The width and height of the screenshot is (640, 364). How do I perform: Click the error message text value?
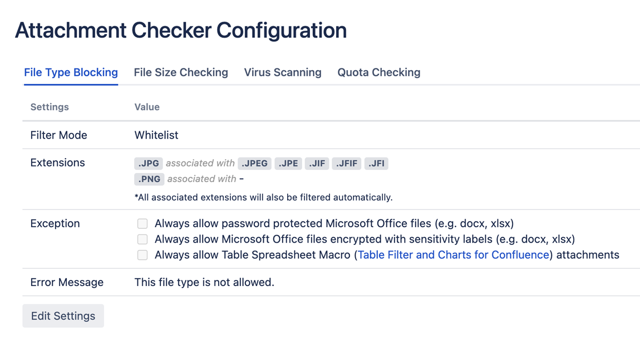coord(204,282)
